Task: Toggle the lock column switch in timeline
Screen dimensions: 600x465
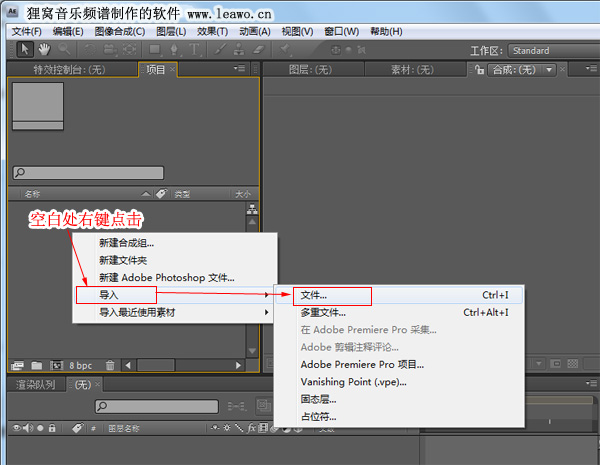Action: [x=52, y=428]
